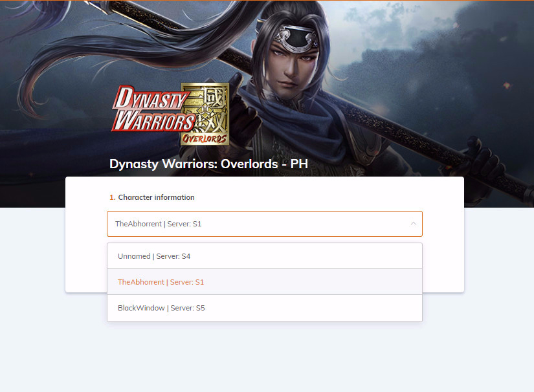Click the character selection combo box
Screen dimensions: 534x392
pos(265,224)
